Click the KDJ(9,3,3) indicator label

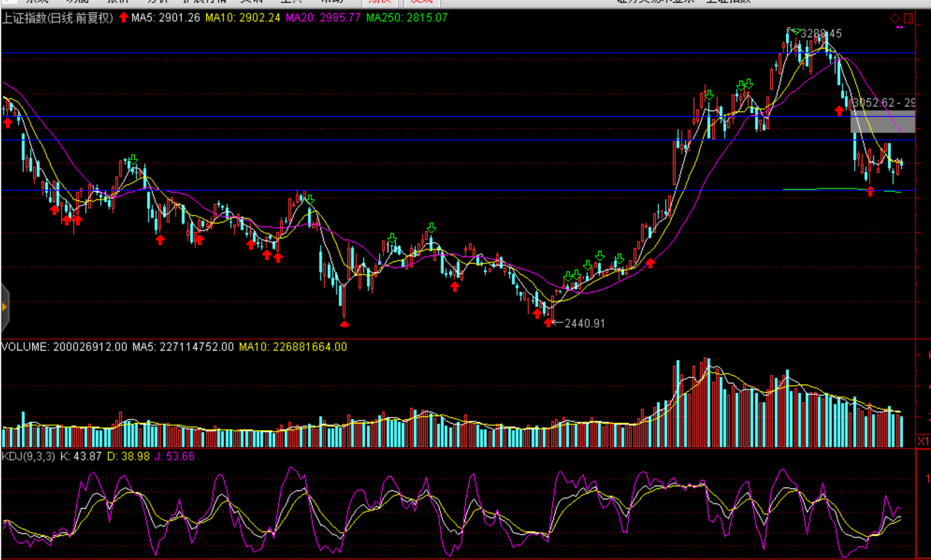point(29,456)
